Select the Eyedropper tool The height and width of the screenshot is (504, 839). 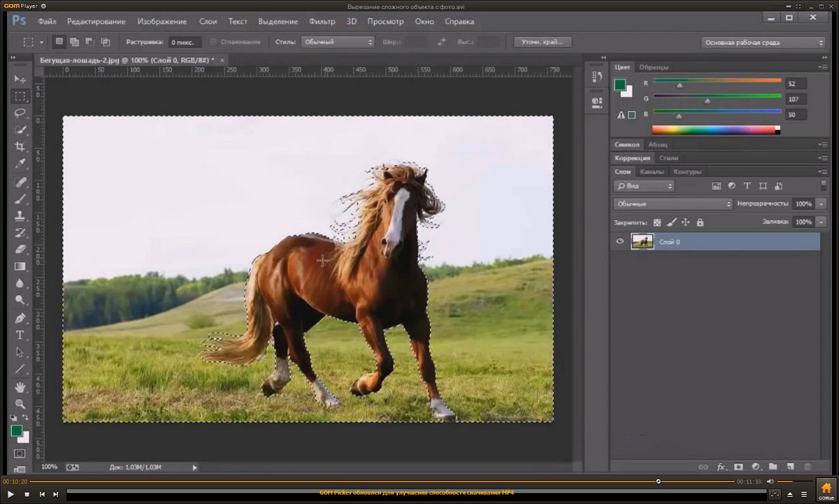pyautogui.click(x=20, y=164)
